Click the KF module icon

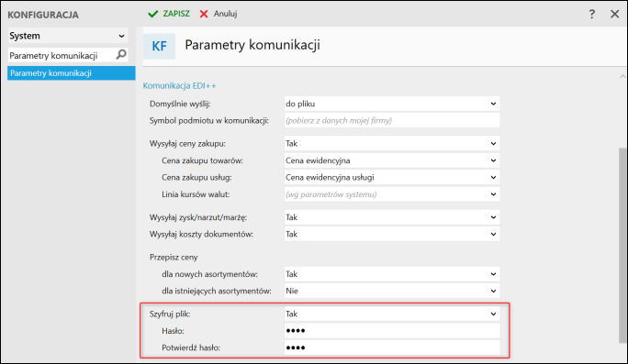(x=159, y=46)
